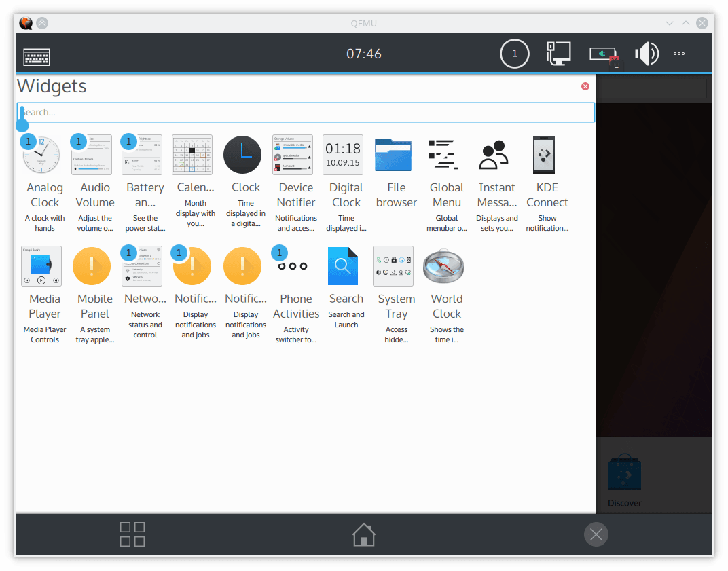Select the Network widget icon
This screenshot has width=728, height=571.
[142, 266]
